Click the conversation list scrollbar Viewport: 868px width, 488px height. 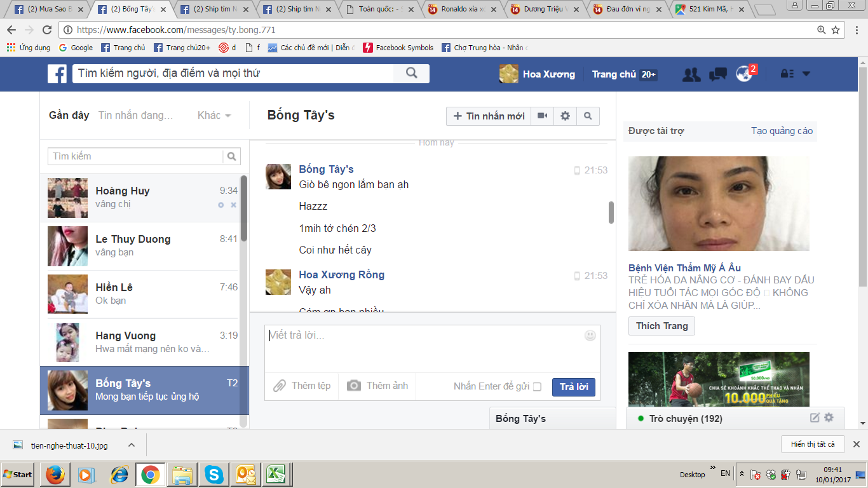click(243, 210)
